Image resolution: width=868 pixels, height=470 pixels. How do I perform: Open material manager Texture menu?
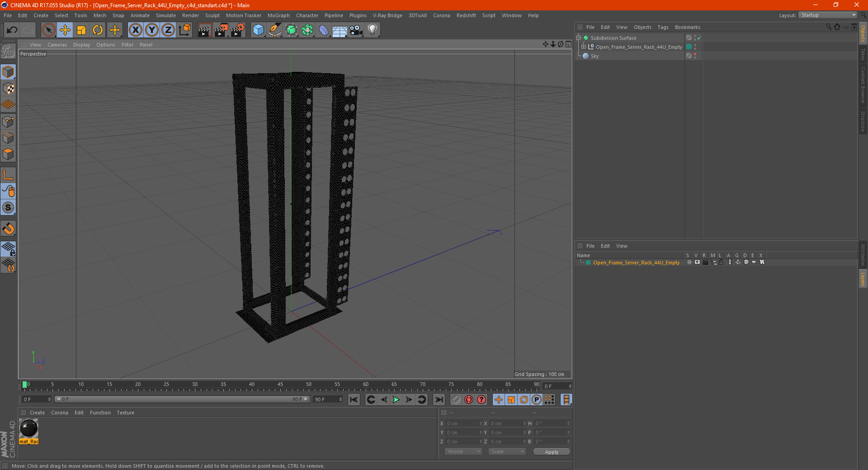click(125, 413)
